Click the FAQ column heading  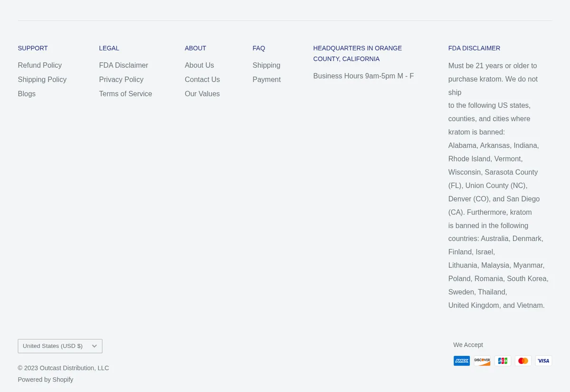tap(259, 48)
